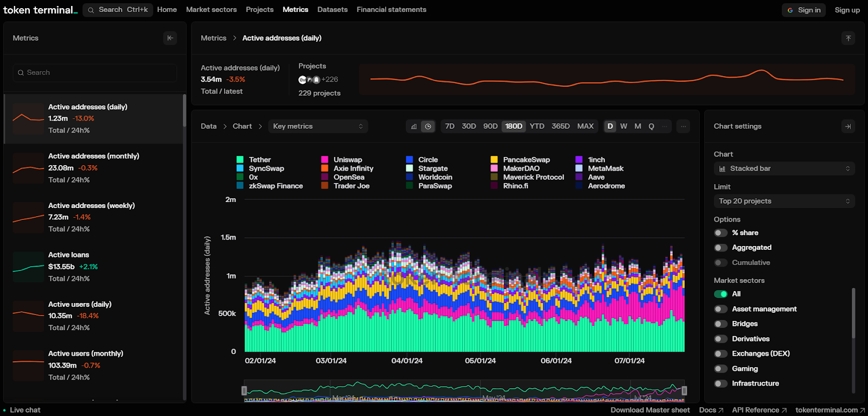Open the three-dot more options menu
Screen dimensions: 868x416
pyautogui.click(x=684, y=127)
